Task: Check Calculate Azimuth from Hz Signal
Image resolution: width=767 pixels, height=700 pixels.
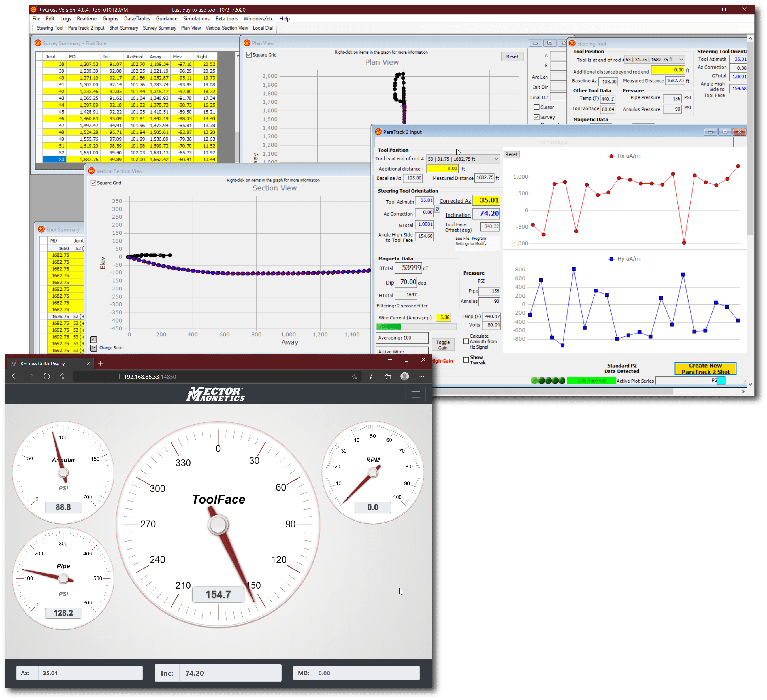Action: click(466, 341)
